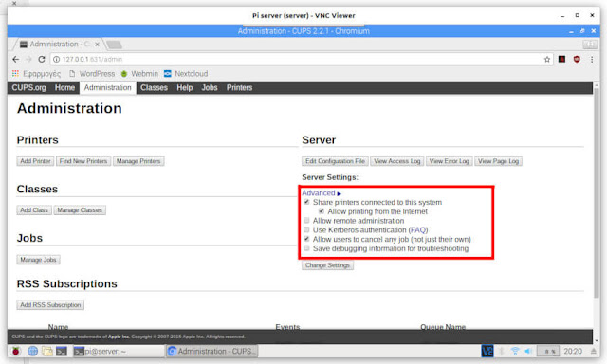Open file manager folder icon in taskbar

(x=47, y=351)
